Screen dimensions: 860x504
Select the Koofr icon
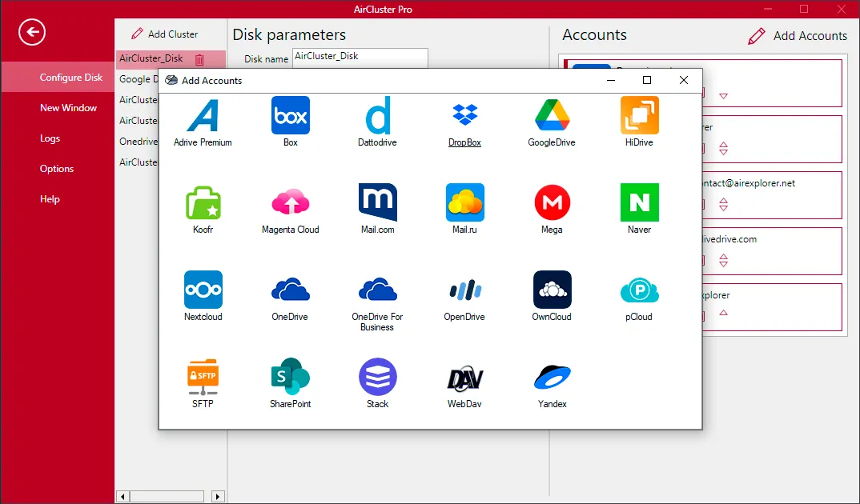tap(203, 202)
